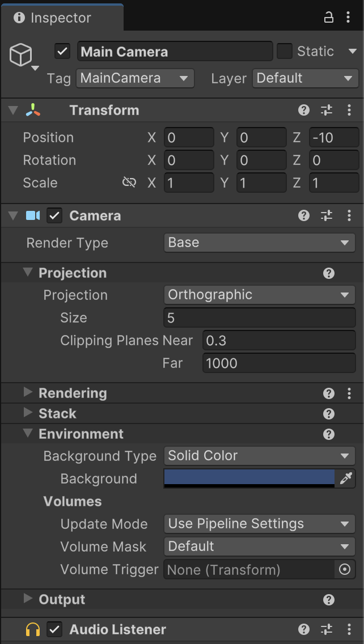364x644 pixels.
Task: Select the Inspector tab
Action: (62, 18)
